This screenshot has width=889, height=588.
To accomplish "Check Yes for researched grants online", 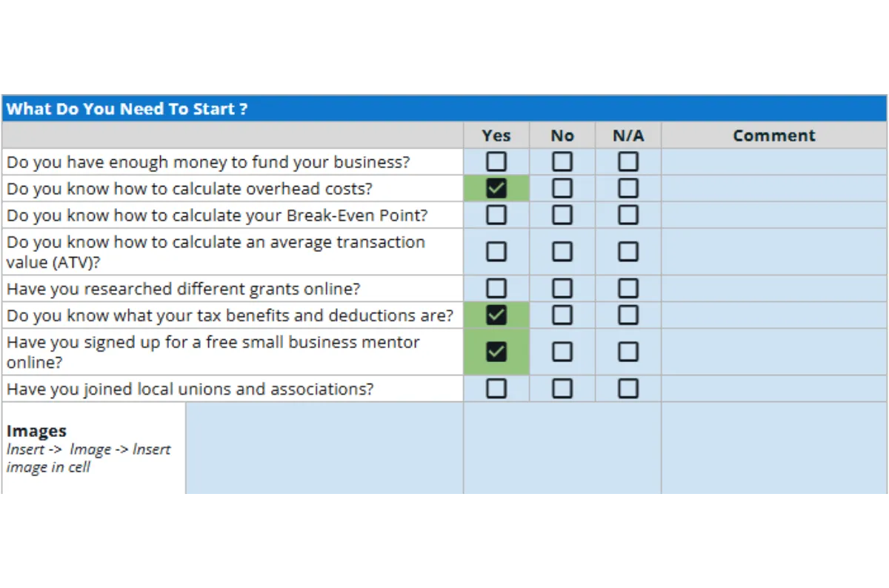I will point(496,288).
